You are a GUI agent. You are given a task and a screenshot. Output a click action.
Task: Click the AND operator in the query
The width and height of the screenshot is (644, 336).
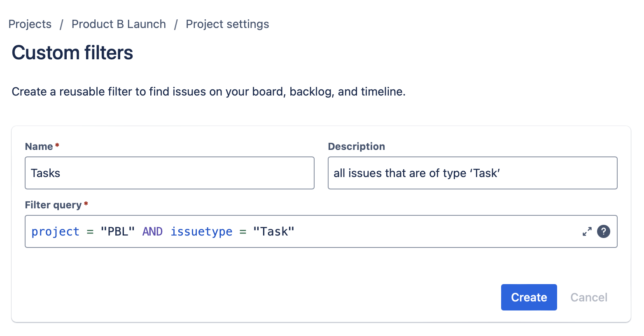coord(152,232)
